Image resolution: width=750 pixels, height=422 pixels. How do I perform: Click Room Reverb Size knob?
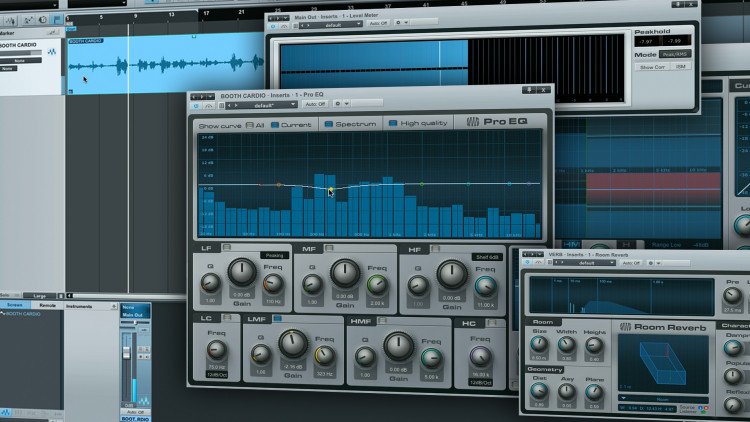539,344
